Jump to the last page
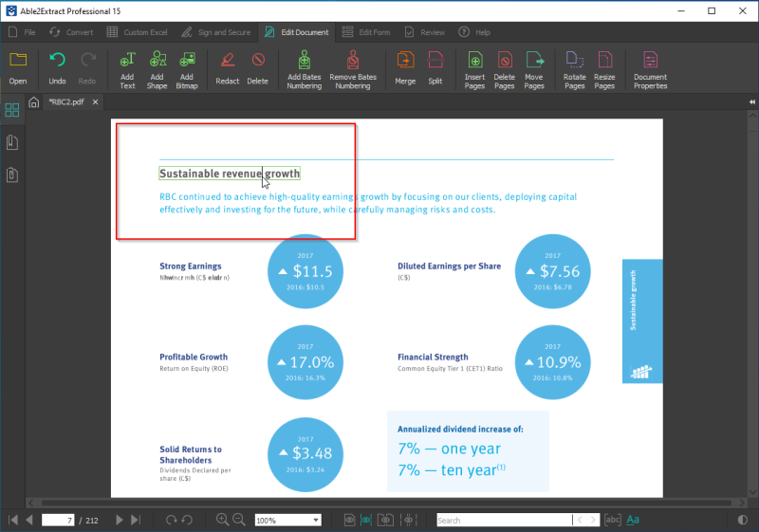 136,520
